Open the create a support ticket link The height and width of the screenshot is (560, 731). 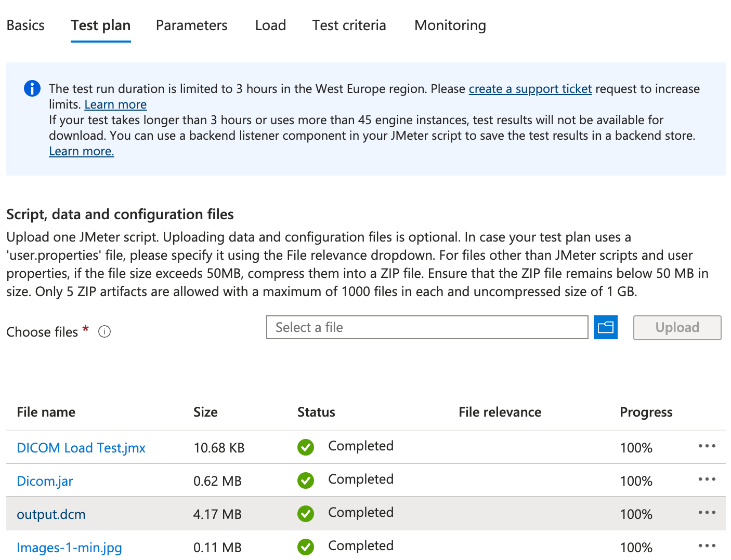coord(530,89)
